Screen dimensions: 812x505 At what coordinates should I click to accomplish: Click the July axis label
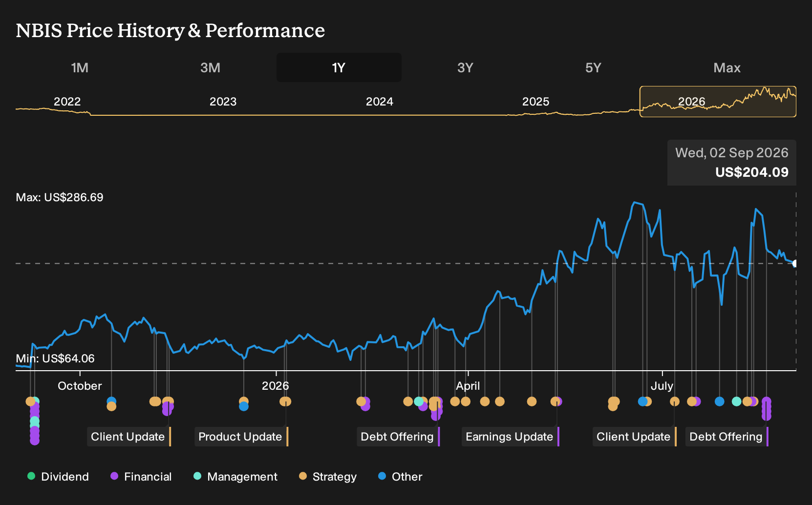pyautogui.click(x=662, y=386)
